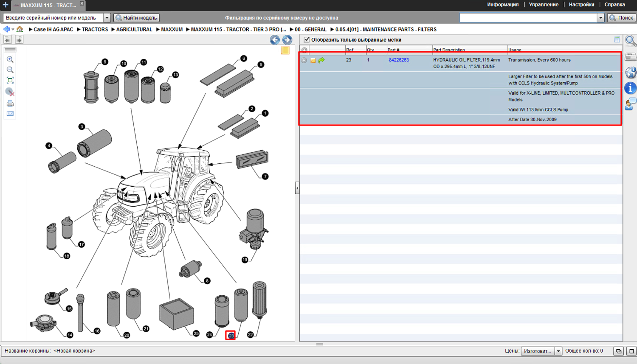637x364 pixels.
Task: Open the Цены price type dropdown
Action: tap(541, 351)
